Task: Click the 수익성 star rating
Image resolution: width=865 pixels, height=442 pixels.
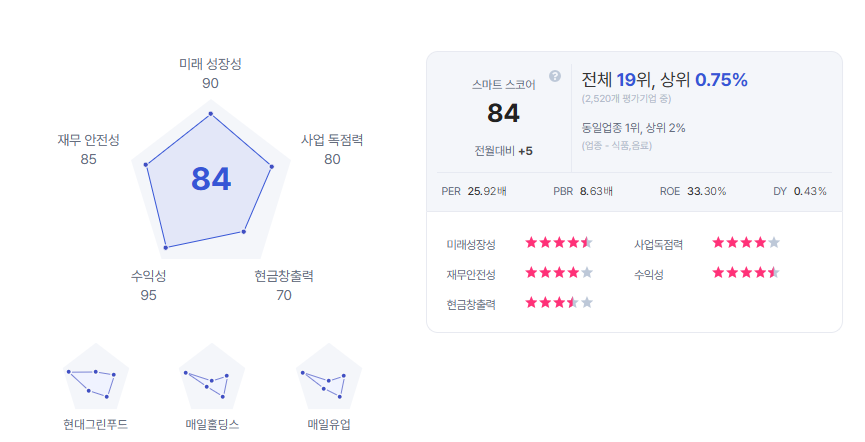Action: pos(746,273)
